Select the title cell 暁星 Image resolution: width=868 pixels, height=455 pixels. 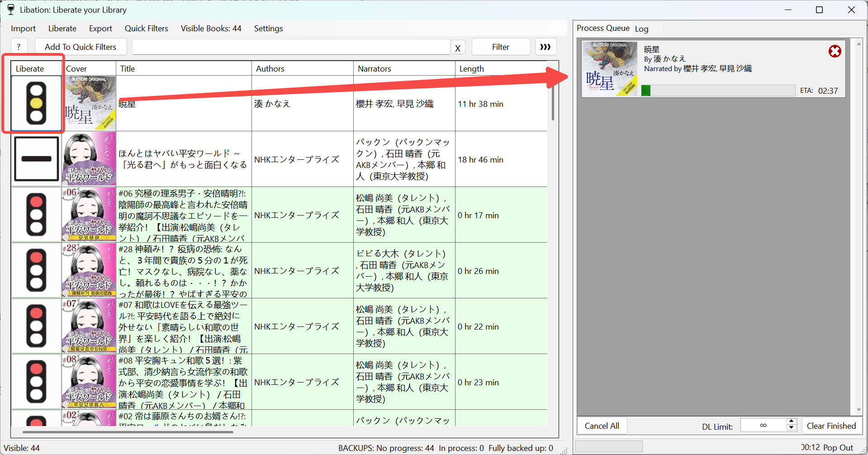184,104
